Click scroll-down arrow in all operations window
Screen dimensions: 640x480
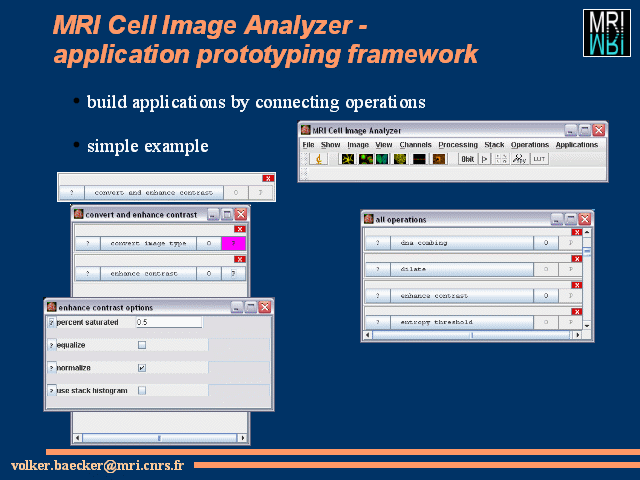point(587,326)
